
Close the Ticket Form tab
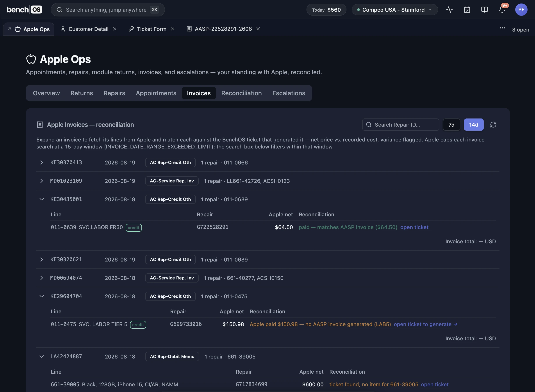coord(173,29)
